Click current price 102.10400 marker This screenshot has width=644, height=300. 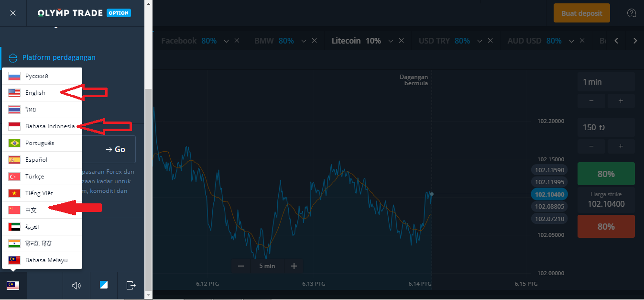550,194
